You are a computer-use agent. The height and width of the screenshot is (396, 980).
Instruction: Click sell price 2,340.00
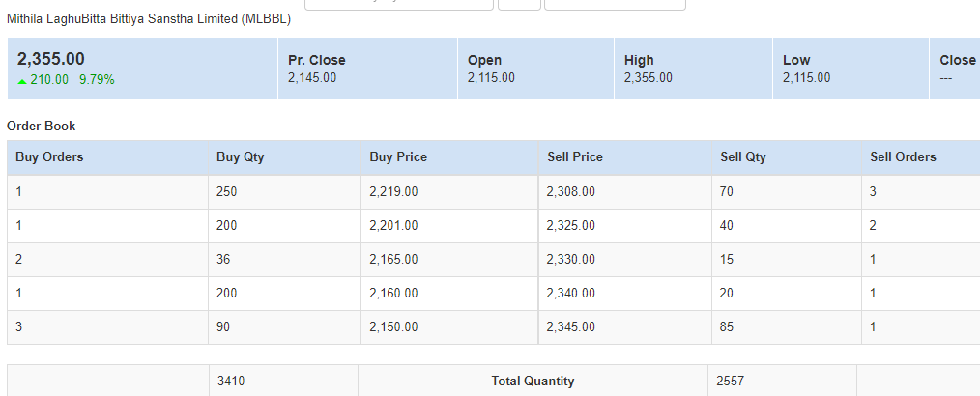click(570, 293)
